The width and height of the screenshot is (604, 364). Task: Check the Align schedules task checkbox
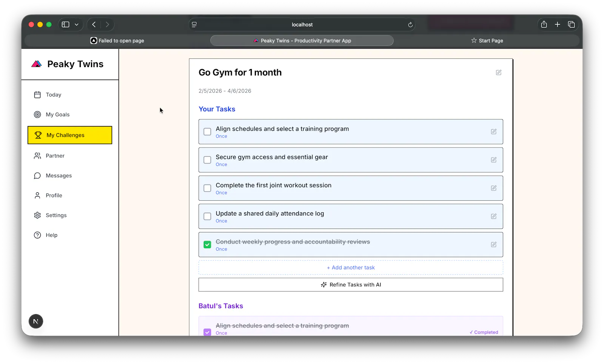pos(207,132)
